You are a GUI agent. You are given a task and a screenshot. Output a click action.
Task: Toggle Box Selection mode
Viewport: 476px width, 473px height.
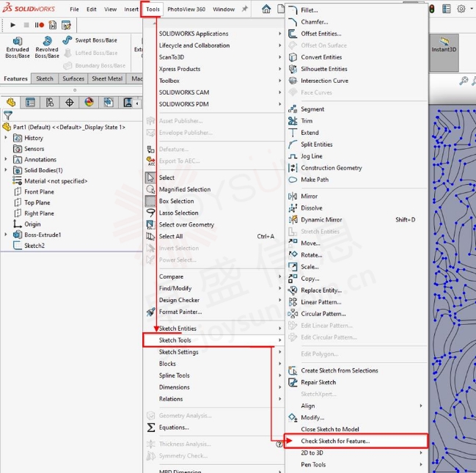coord(150,201)
